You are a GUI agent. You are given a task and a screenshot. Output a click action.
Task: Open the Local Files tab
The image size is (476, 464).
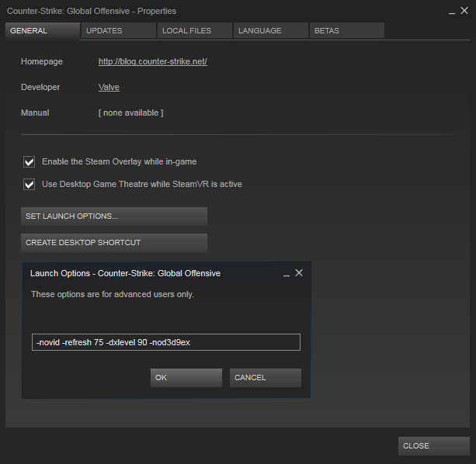(195, 30)
